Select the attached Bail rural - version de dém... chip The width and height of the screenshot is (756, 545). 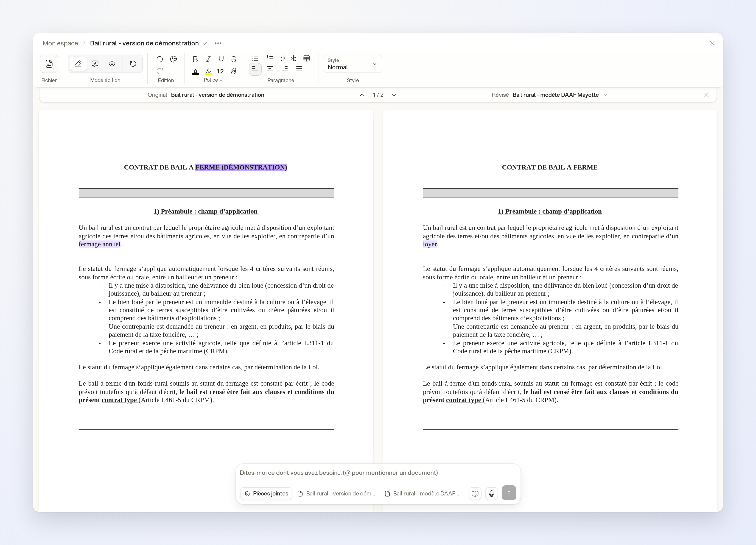[x=336, y=494]
